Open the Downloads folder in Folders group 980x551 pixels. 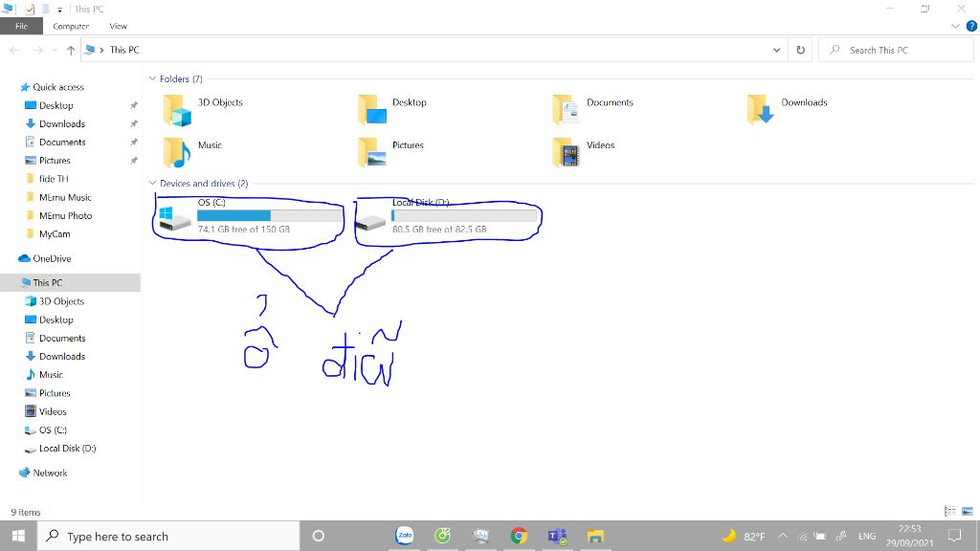tap(761, 110)
